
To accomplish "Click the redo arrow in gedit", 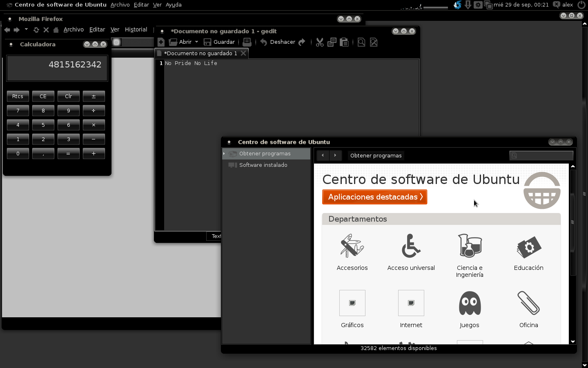I will (x=302, y=42).
